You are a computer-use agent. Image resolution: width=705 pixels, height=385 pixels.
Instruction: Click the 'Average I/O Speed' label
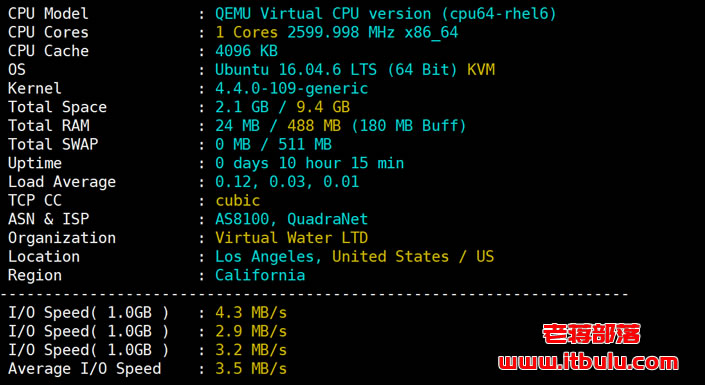click(84, 370)
